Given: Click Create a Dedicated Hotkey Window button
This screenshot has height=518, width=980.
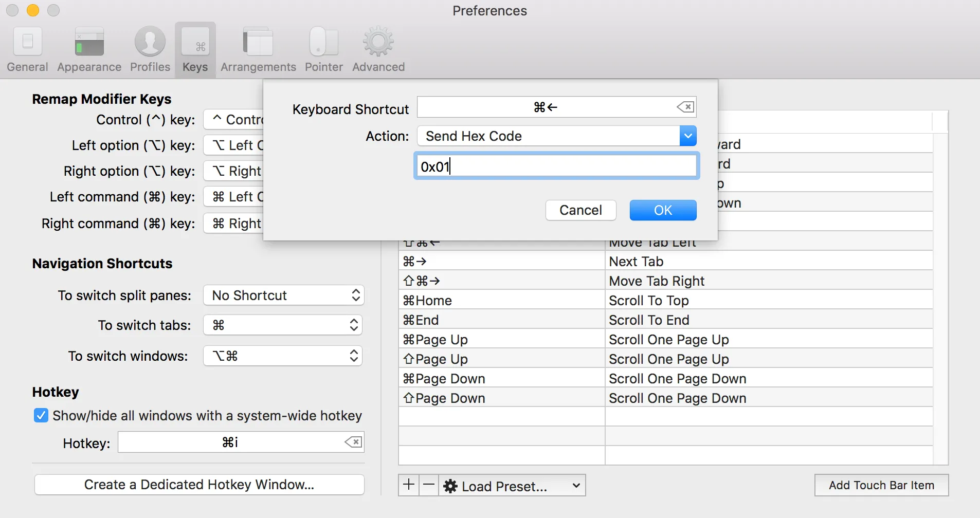Looking at the screenshot, I should coord(199,485).
